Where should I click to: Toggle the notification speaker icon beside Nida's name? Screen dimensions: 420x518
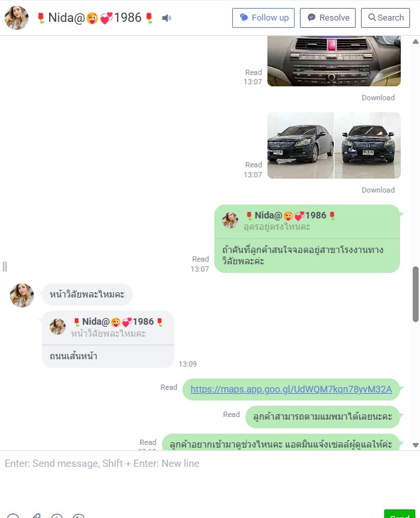click(x=167, y=18)
